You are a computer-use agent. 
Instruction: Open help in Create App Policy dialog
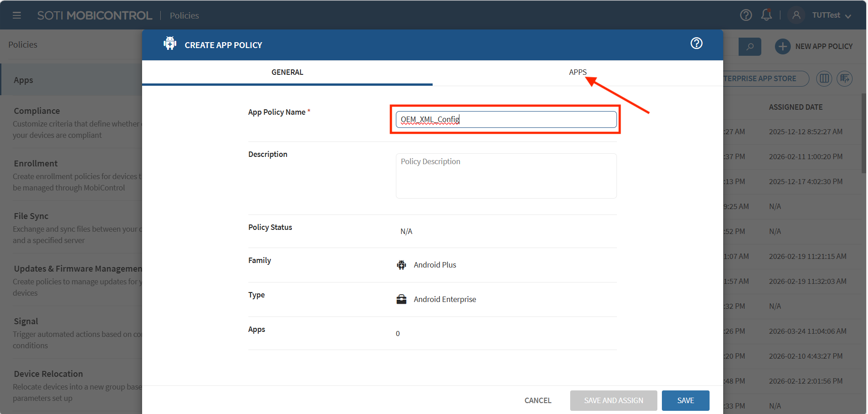[696, 44]
